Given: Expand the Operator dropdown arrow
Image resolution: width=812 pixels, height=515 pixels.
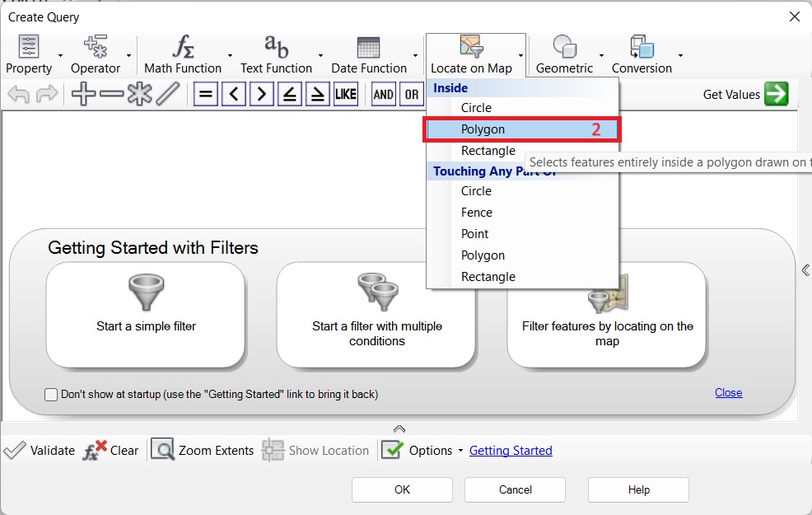Looking at the screenshot, I should point(129,56).
